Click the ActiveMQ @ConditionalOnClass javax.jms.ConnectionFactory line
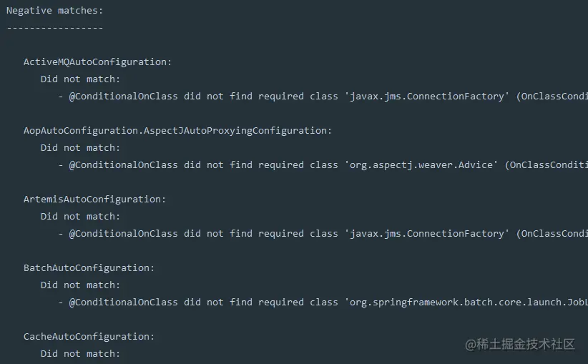 point(323,97)
